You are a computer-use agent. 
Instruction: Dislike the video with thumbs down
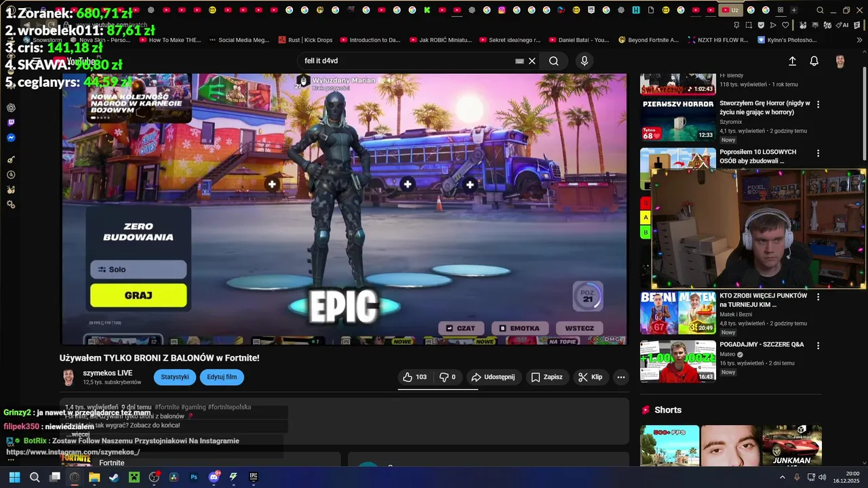448,377
